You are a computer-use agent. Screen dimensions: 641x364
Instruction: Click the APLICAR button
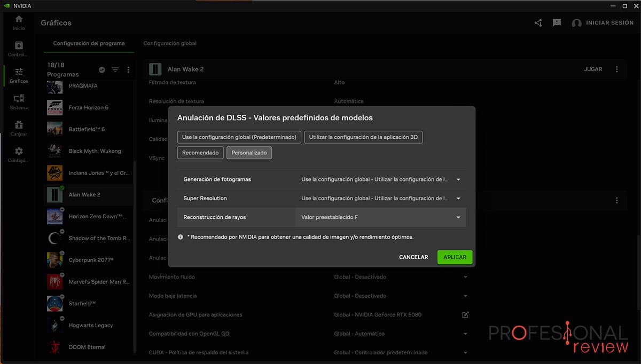pyautogui.click(x=455, y=257)
